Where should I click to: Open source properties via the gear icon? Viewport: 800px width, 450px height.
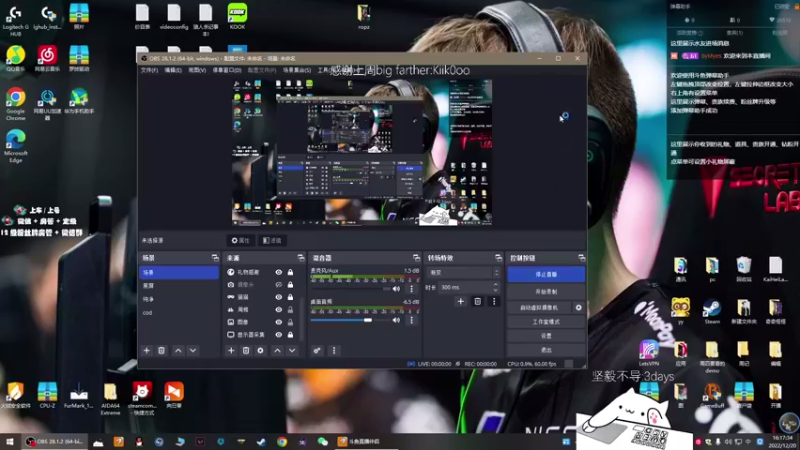pyautogui.click(x=260, y=351)
